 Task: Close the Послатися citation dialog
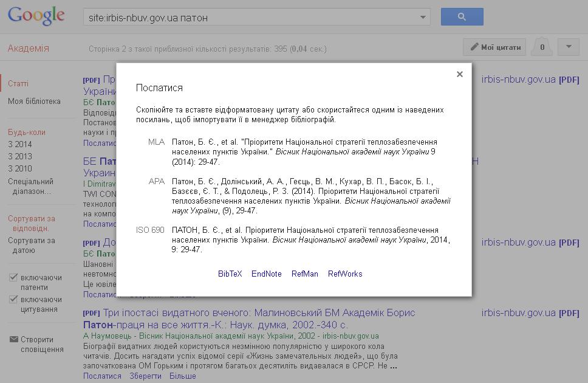tap(459, 74)
